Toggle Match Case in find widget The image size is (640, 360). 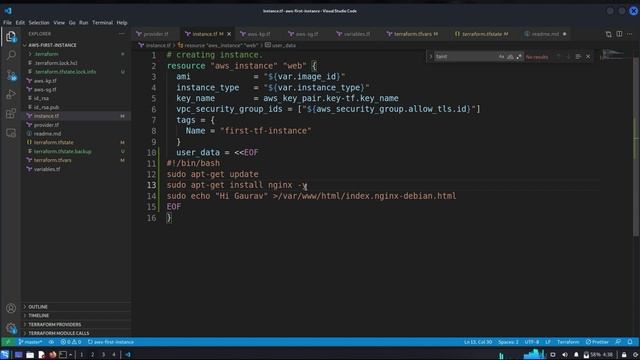(x=502, y=57)
